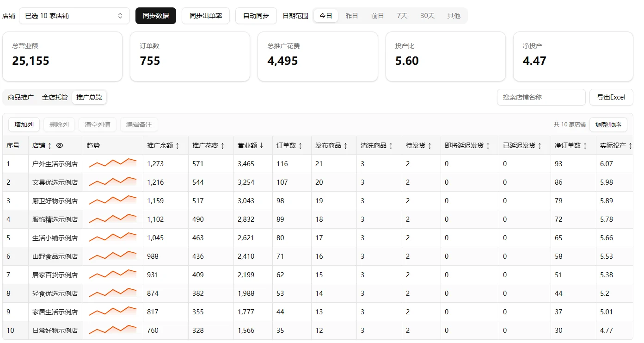Click the 投产比 summary card
This screenshot has height=343, width=644.
pos(446,56)
